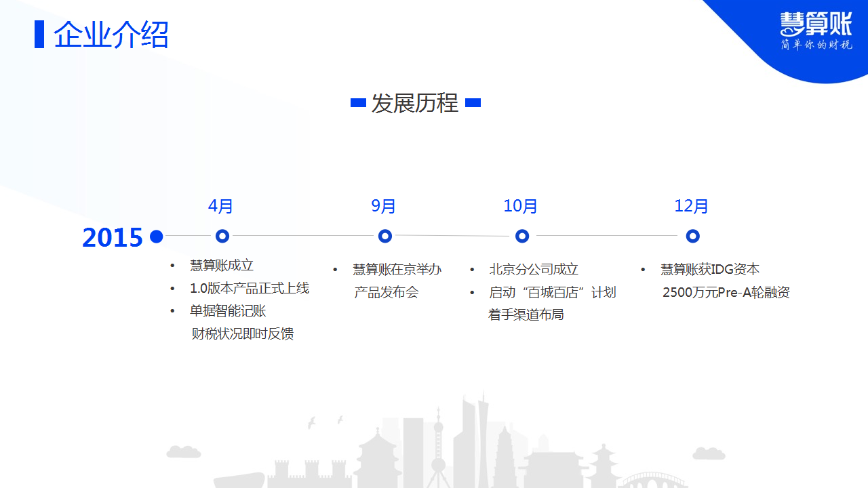Click the text 2500万元Pre-A轮融资
This screenshot has height=488, width=868.
coord(726,293)
